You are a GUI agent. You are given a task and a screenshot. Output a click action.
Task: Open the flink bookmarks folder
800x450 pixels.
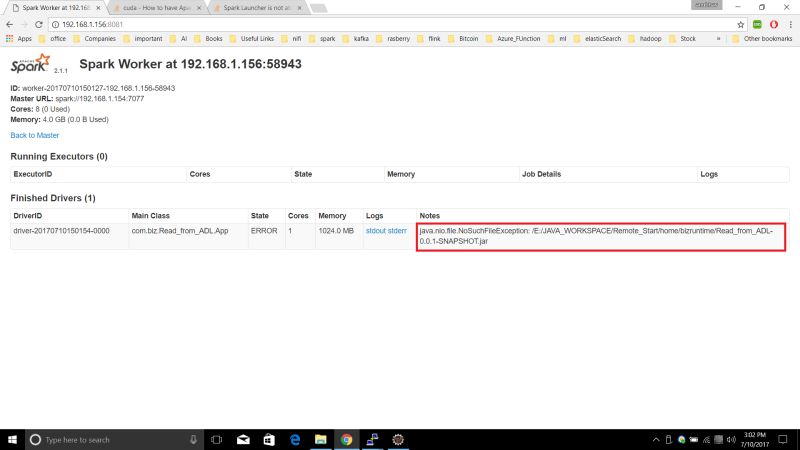point(429,39)
